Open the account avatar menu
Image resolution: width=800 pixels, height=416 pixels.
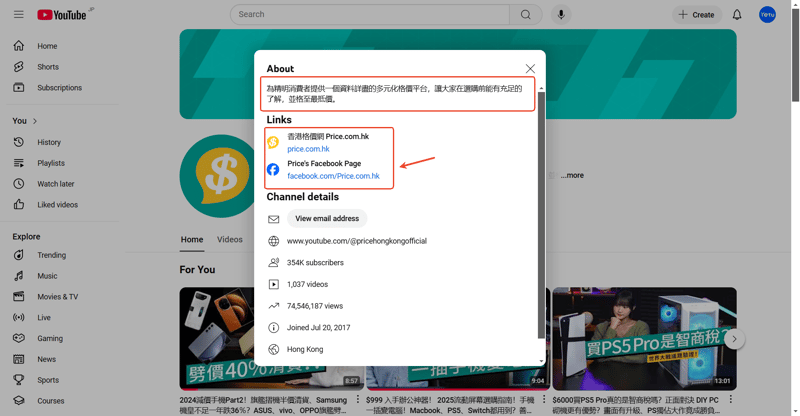[767, 15]
